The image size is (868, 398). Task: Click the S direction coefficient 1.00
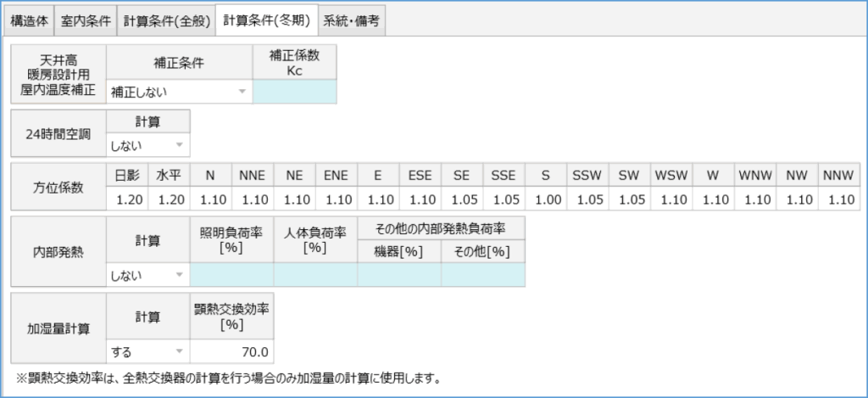[546, 199]
